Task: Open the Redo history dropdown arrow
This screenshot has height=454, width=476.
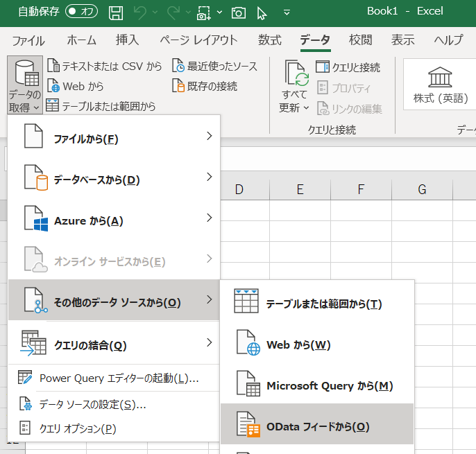Action: 188,12
